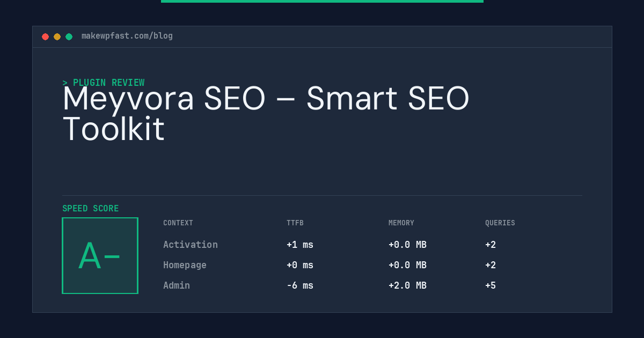
Task: Select the Homepage row label
Action: [x=185, y=265]
